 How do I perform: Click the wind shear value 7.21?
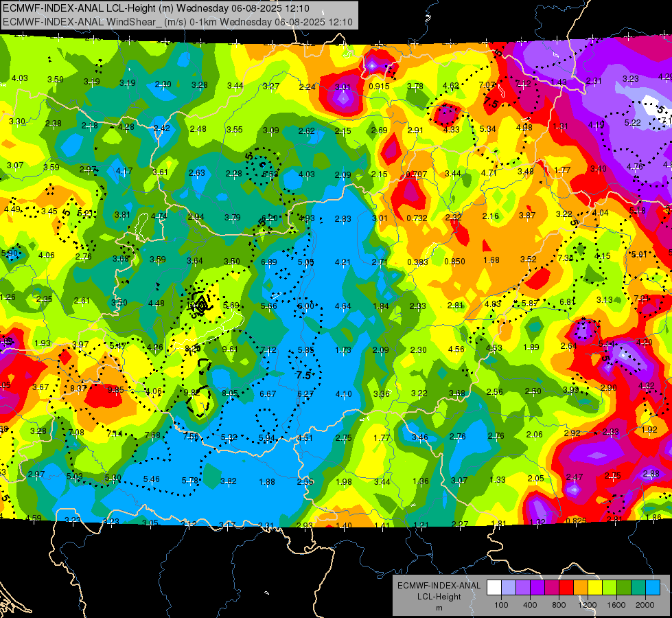642,298
